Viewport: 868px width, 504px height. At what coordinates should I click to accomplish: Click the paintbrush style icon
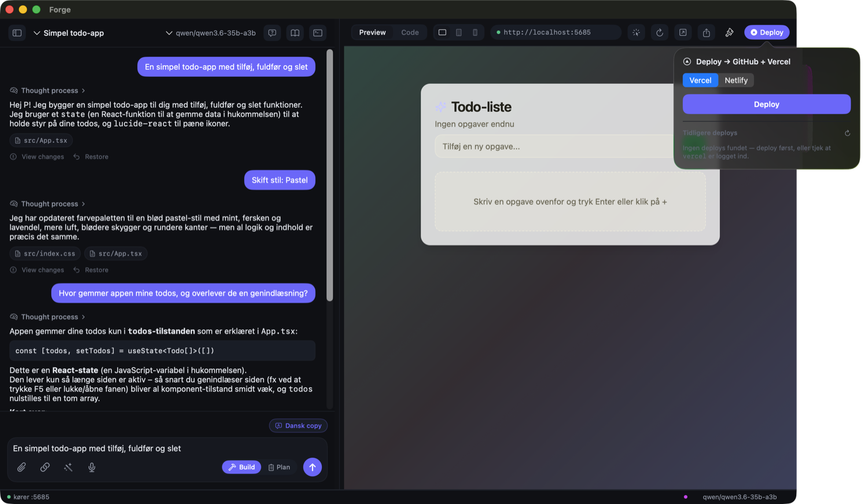tap(730, 32)
